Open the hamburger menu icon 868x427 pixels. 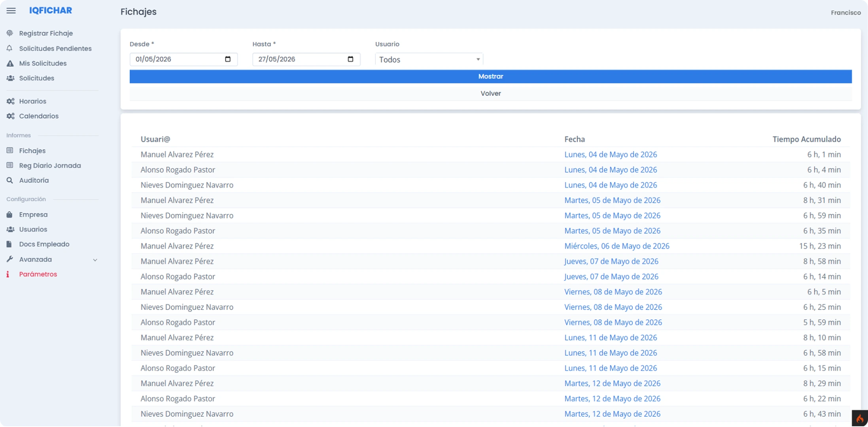(11, 11)
